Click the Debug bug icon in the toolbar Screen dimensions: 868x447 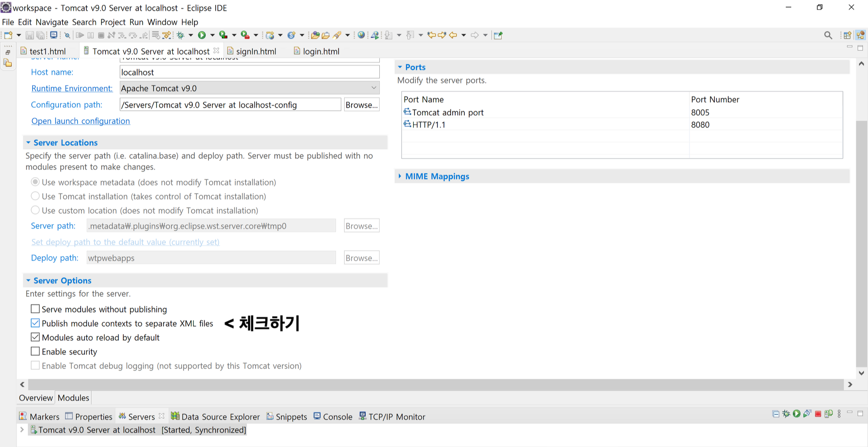coord(181,35)
